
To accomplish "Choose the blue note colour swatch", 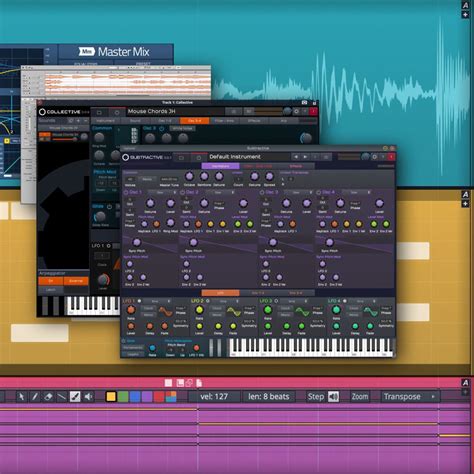I will click(x=135, y=397).
